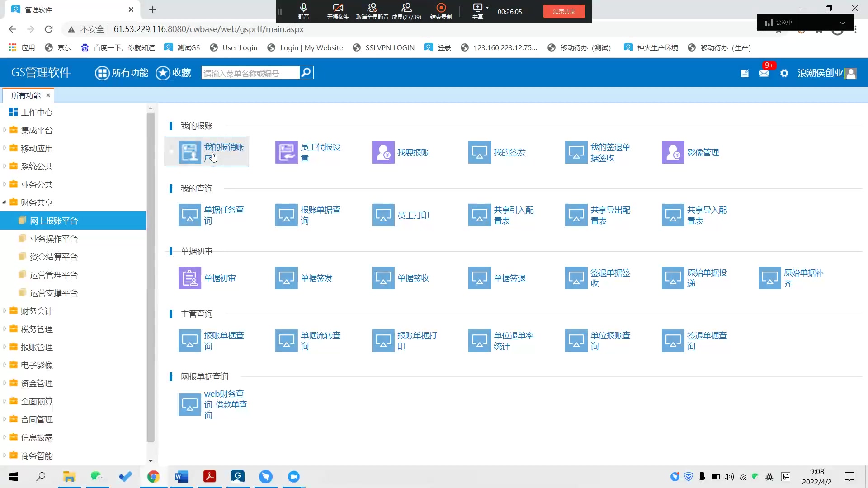Mute microphone in meeting toolbar

tap(304, 11)
